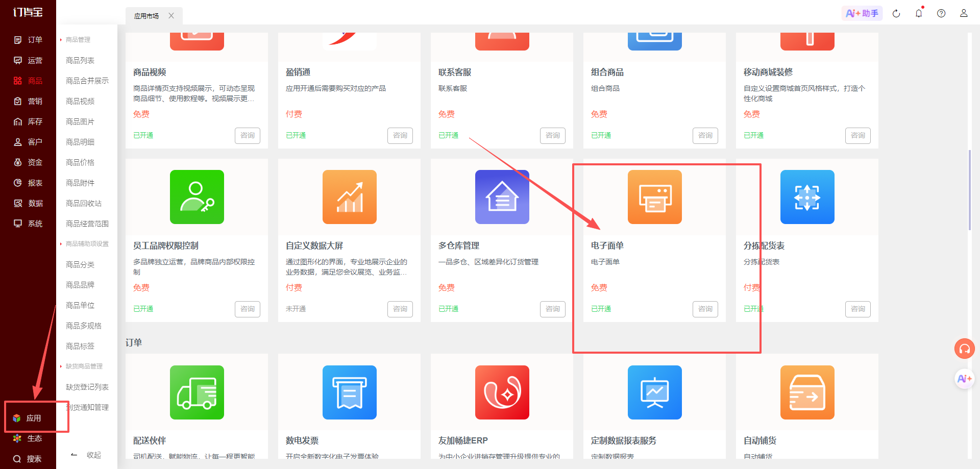Click the 数据 sidebar icon
The width and height of the screenshot is (980, 469).
click(18, 203)
